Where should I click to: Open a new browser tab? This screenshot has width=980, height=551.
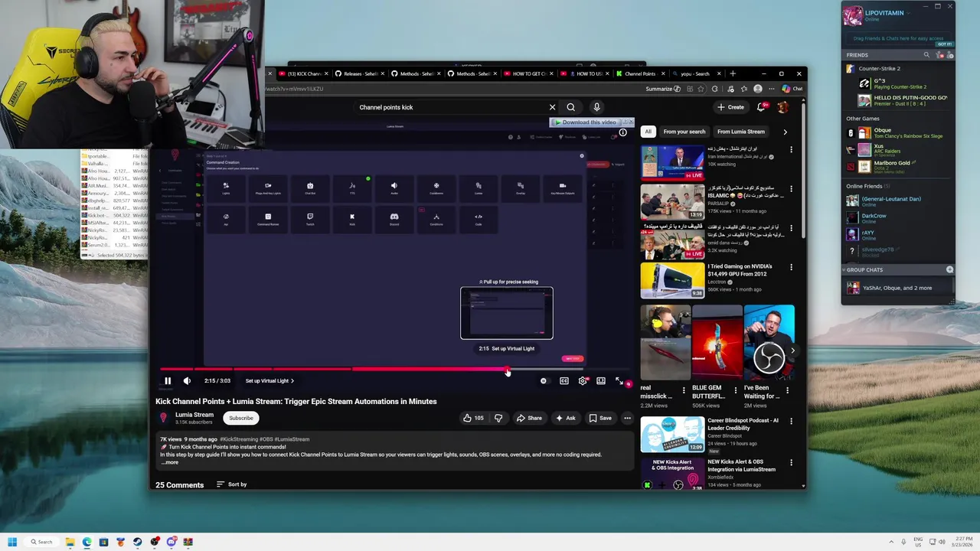[x=733, y=74]
